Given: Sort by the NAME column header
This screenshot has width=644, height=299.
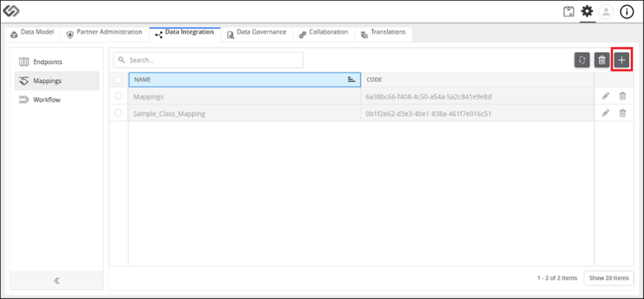Looking at the screenshot, I should (x=245, y=80).
